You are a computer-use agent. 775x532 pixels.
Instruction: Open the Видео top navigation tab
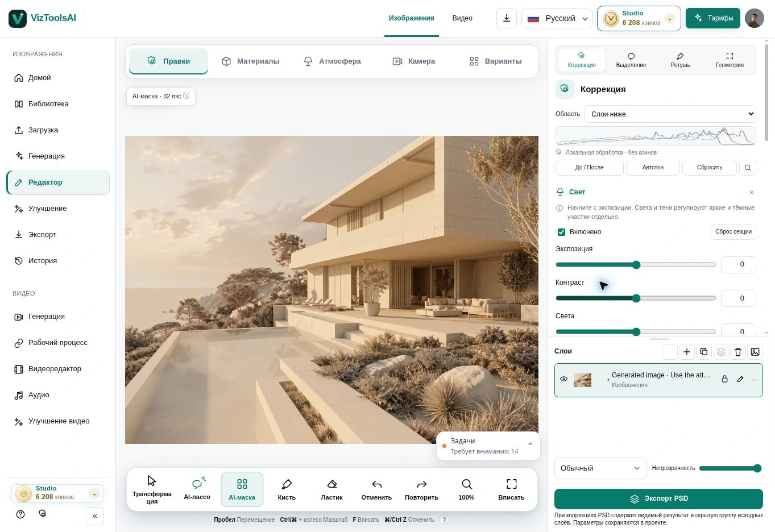[462, 18]
